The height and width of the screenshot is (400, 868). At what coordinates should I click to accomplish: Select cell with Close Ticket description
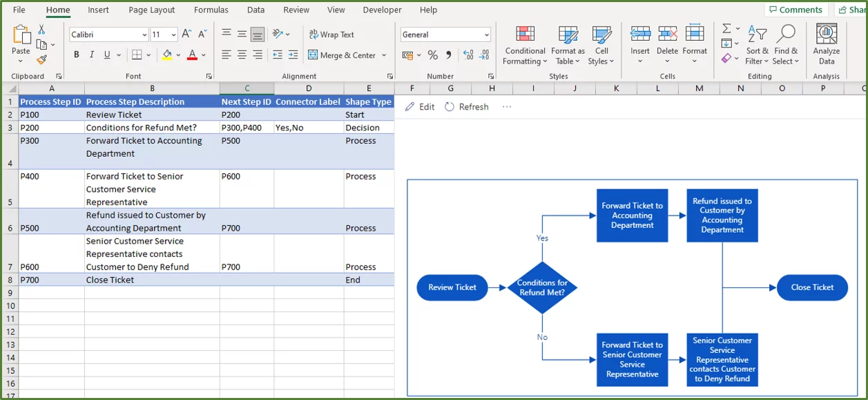coord(152,280)
